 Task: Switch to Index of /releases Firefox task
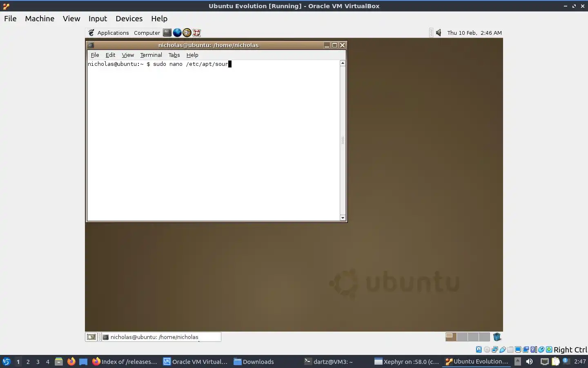pos(125,361)
